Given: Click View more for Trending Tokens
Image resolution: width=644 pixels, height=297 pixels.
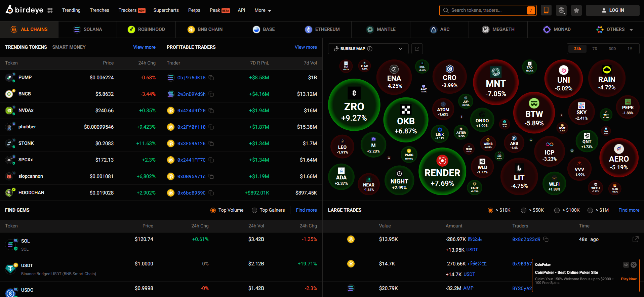Looking at the screenshot, I should 144,47.
